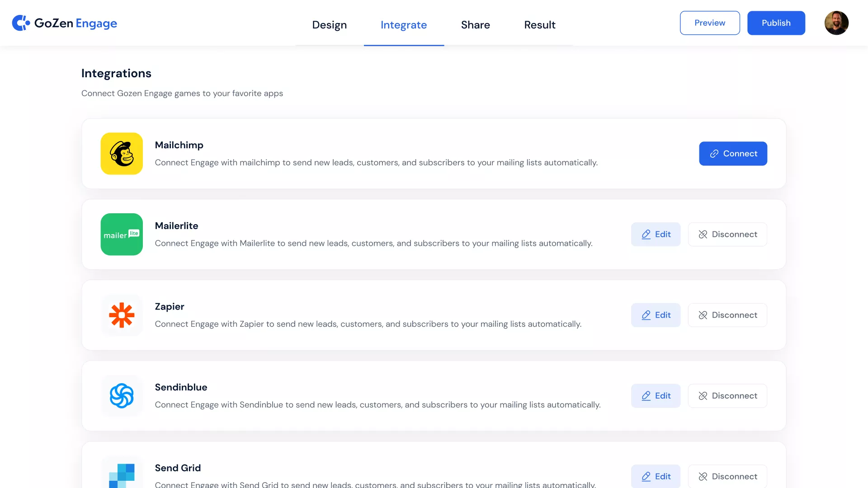868x488 pixels.
Task: Disconnect Zapier from Engage
Action: [x=727, y=315]
